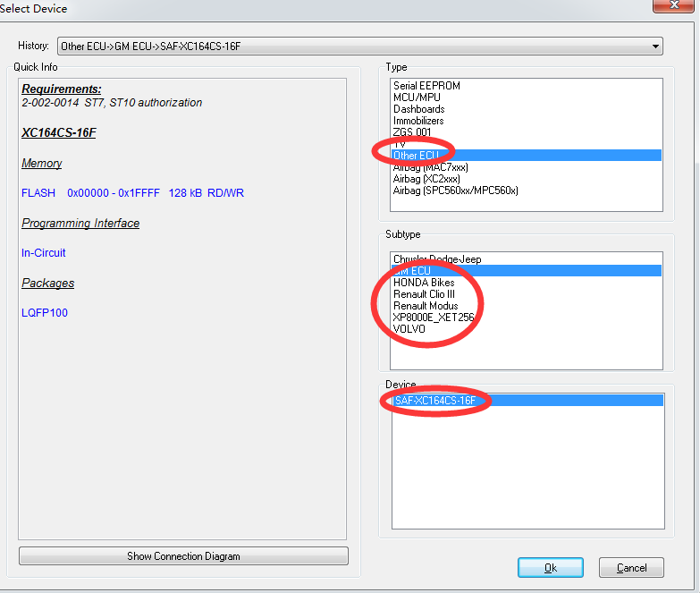Select Chrysler-Dodge-Jeep subtype
The height and width of the screenshot is (593, 700).
point(437,259)
